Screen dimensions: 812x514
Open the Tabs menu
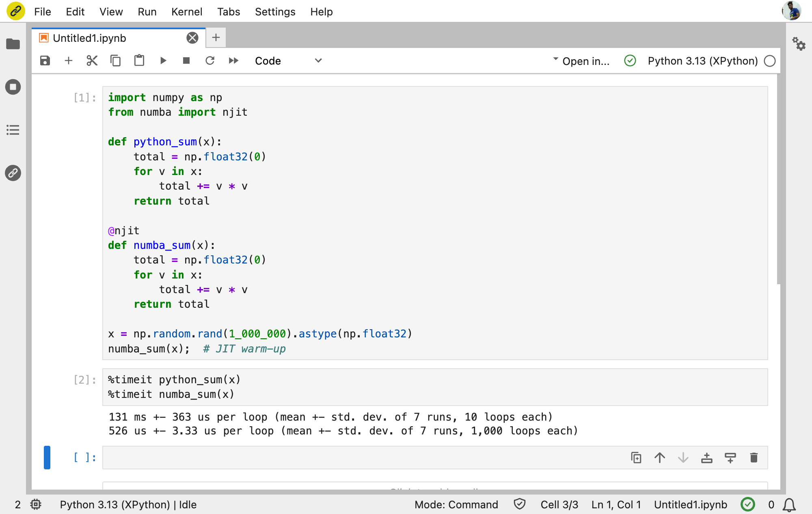(229, 12)
